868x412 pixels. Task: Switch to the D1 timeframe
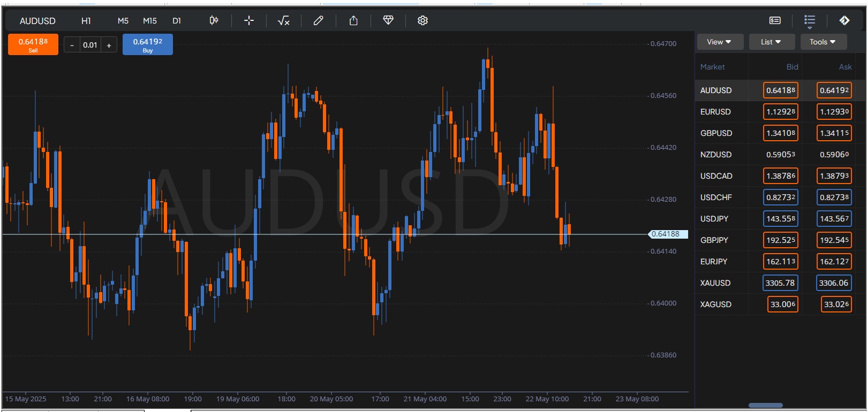[x=177, y=21]
